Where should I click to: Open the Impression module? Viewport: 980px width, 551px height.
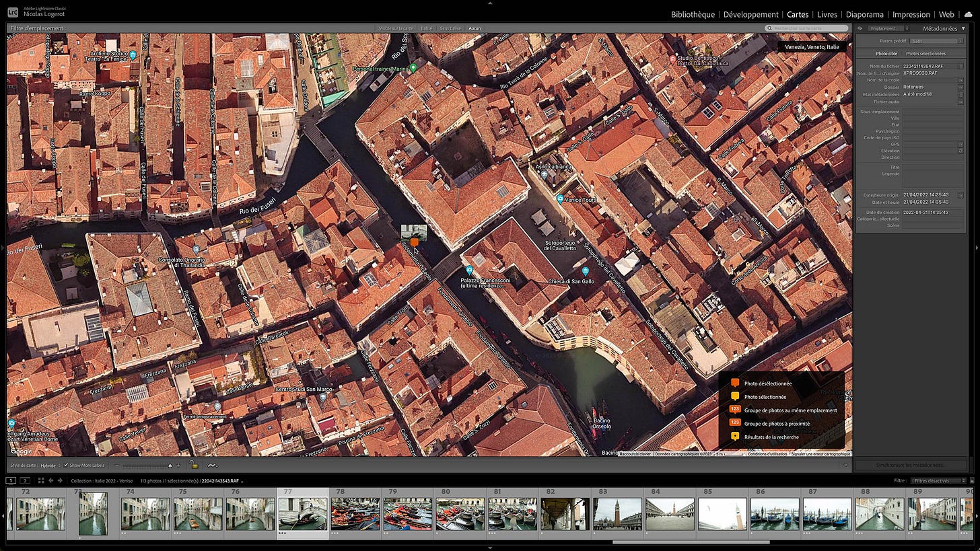(911, 14)
